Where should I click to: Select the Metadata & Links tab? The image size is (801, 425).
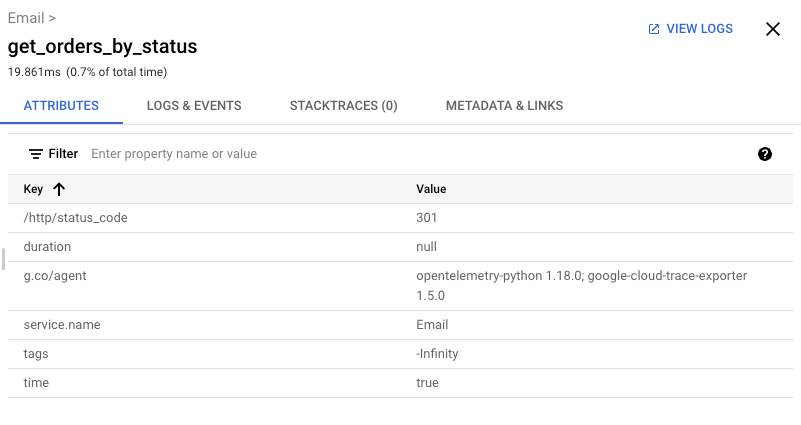504,105
